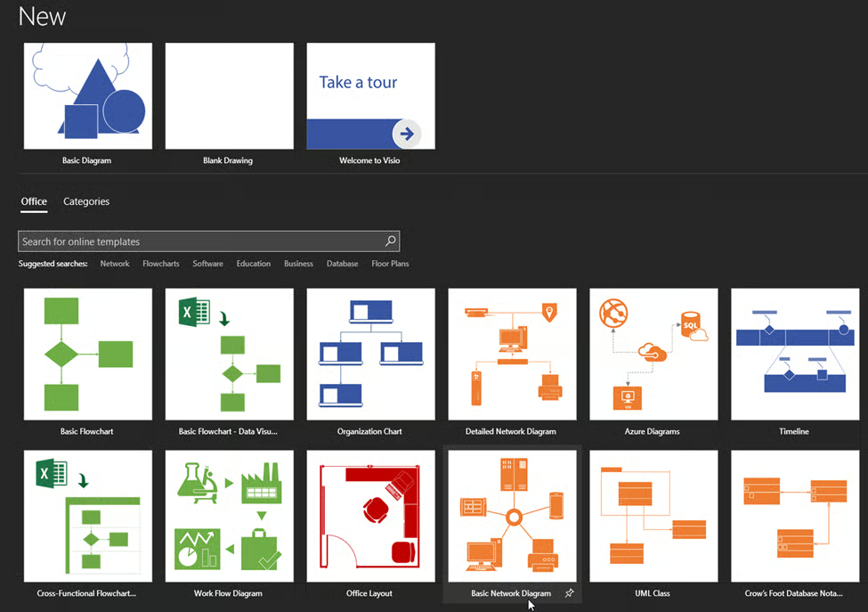Select the Office tab

point(34,201)
